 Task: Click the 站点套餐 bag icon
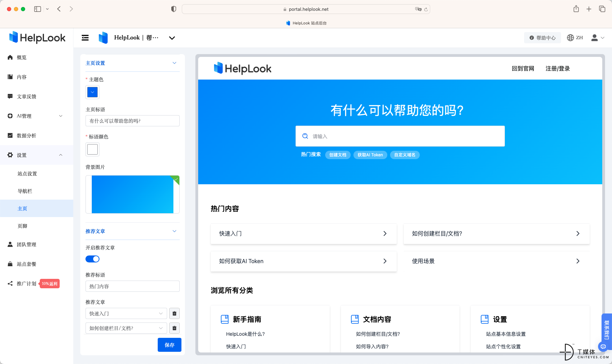[10, 264]
